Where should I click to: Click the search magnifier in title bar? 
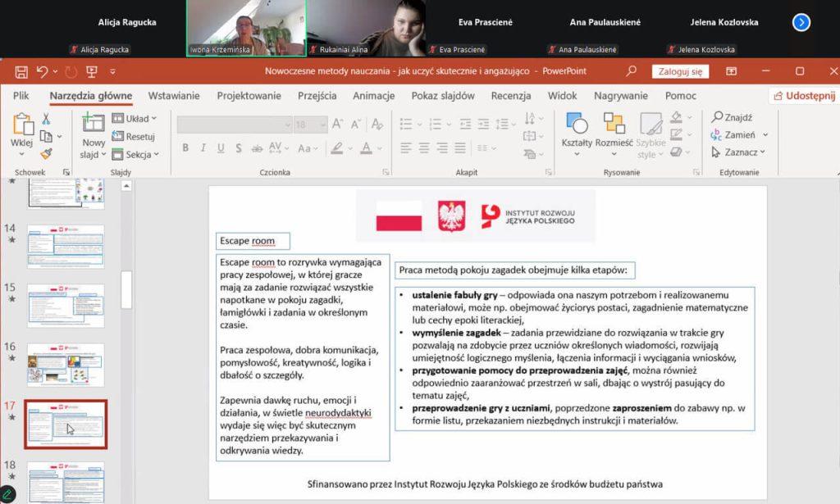tap(632, 71)
